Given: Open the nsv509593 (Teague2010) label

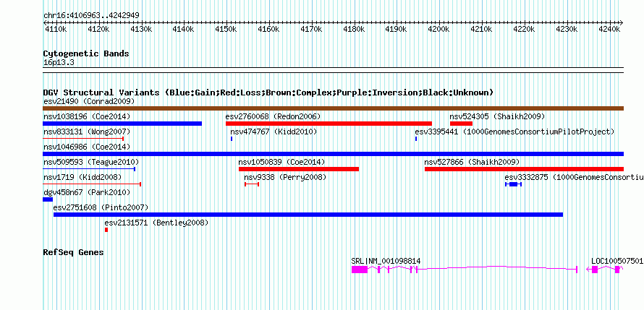Looking at the screenshot, I should click(x=91, y=162).
